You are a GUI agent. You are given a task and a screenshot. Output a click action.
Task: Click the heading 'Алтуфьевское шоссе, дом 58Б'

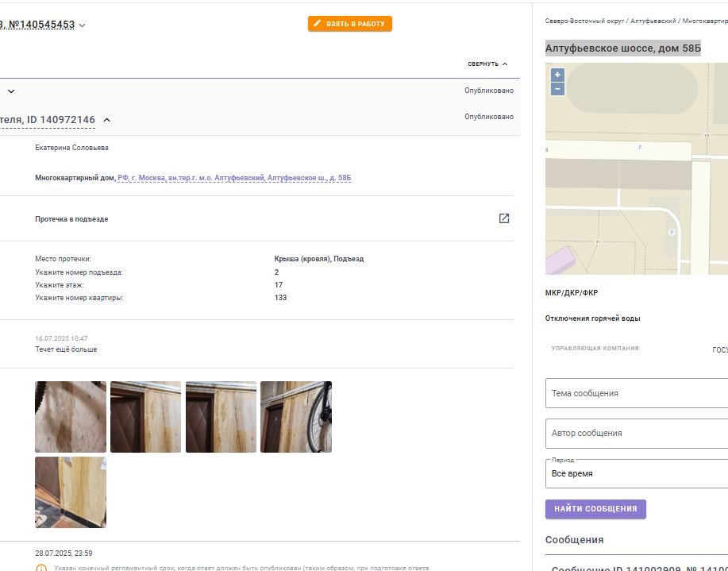622,48
